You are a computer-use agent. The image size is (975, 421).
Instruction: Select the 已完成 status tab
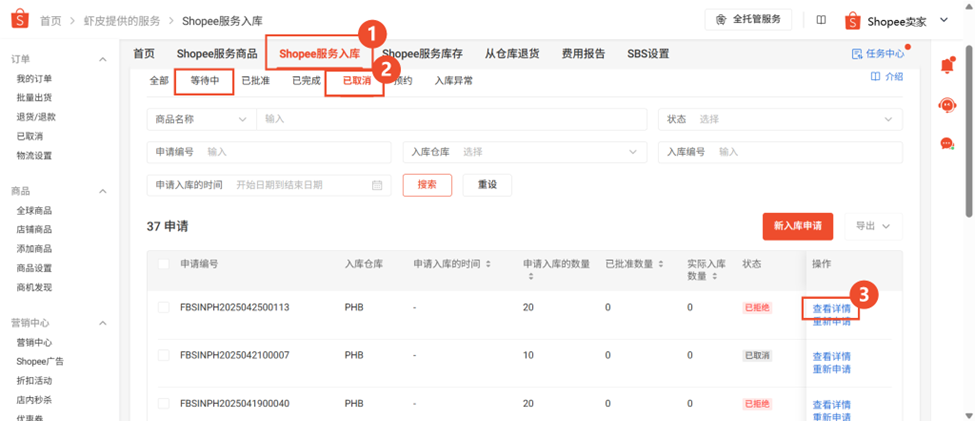pos(307,81)
